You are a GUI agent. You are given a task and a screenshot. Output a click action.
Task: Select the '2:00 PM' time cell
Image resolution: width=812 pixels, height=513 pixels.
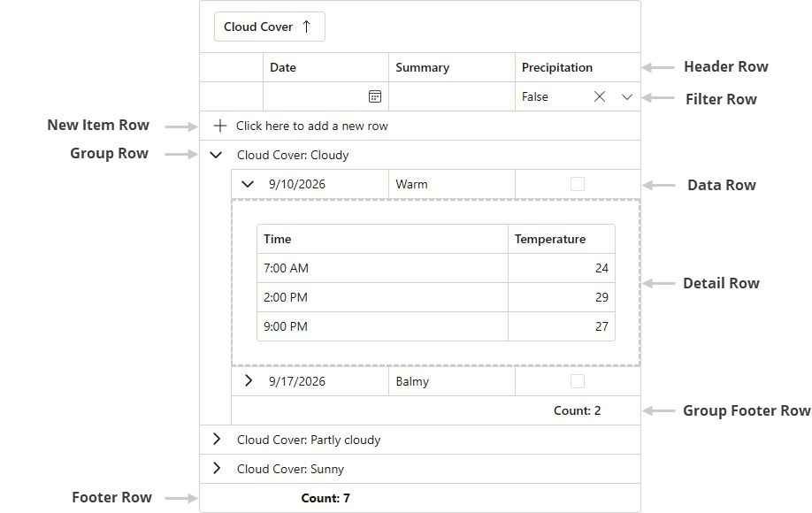[382, 297]
